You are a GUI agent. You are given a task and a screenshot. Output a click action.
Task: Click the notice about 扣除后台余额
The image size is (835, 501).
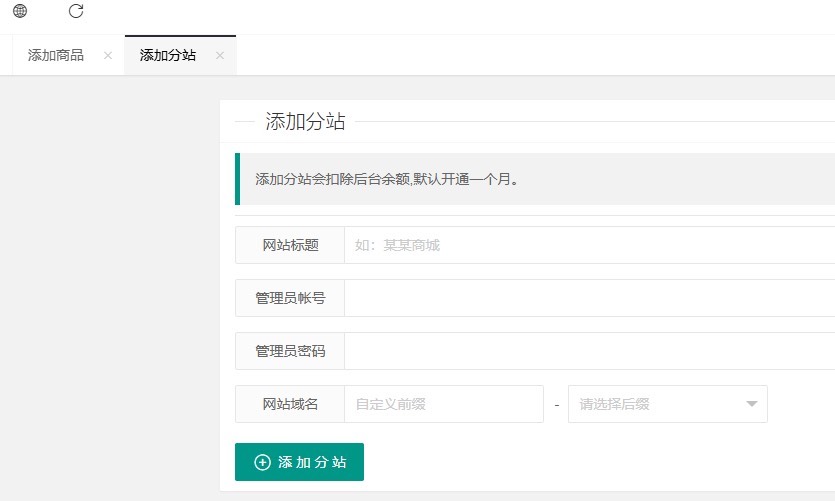(386, 180)
